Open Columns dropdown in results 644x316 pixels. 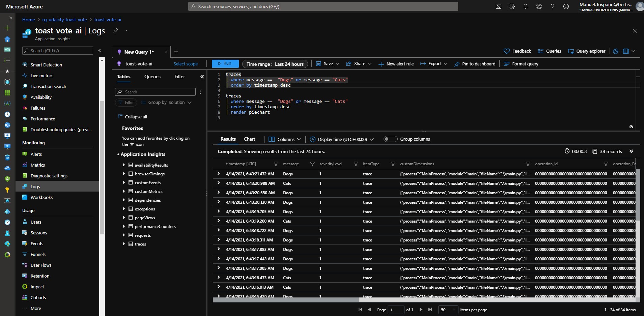tap(285, 139)
